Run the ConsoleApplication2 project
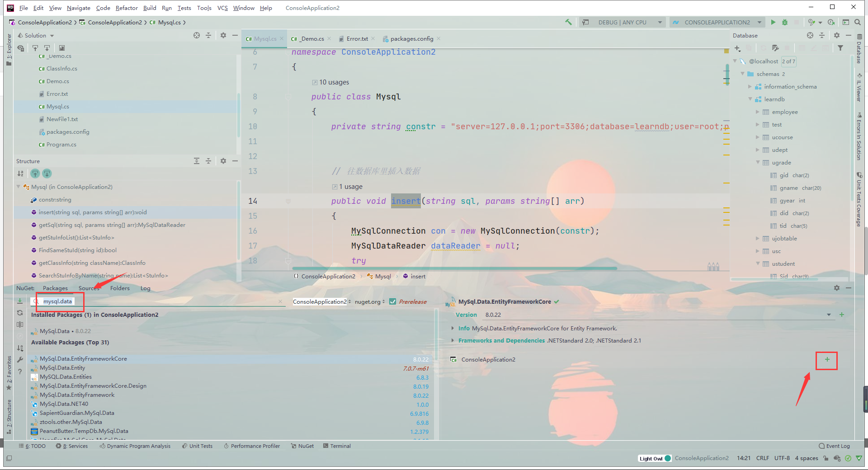 (x=773, y=22)
